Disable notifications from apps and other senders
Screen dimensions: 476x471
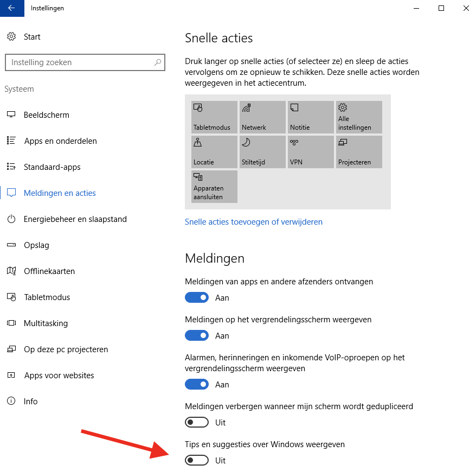197,298
